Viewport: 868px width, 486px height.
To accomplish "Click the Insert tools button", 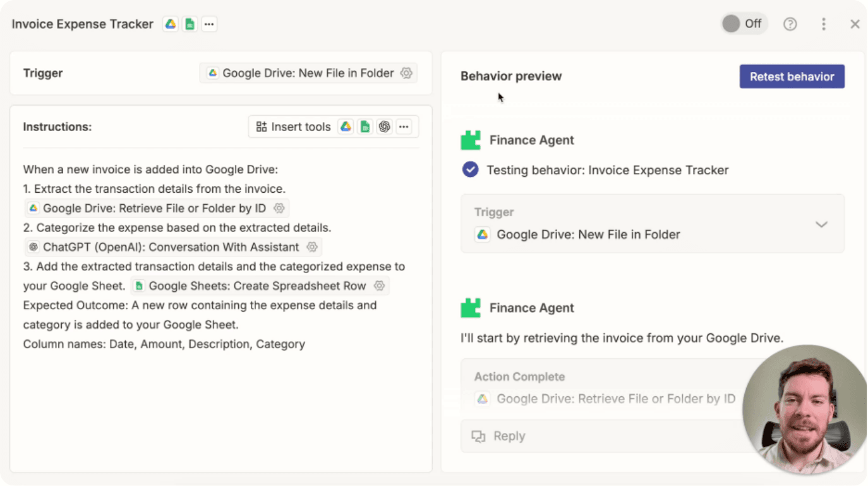I will pos(293,126).
